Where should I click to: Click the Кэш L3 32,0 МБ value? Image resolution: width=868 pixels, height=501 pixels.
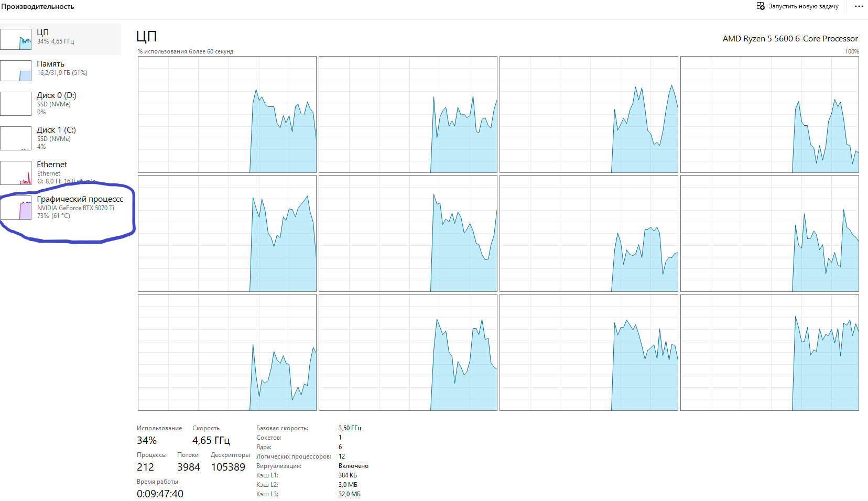coord(350,494)
